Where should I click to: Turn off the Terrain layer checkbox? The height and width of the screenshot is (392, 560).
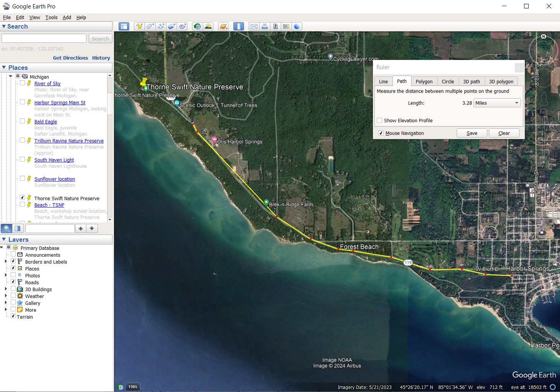[x=13, y=316]
